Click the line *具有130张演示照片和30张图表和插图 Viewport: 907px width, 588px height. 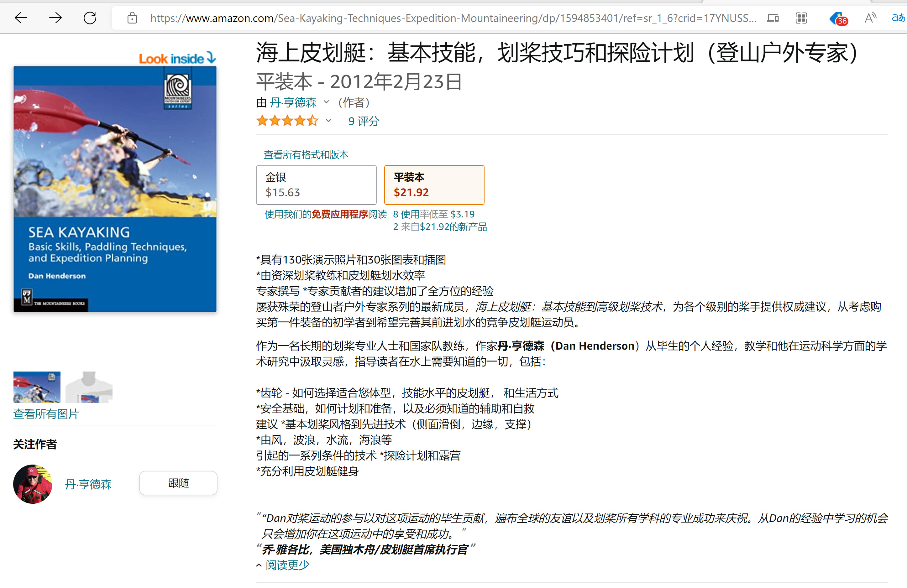[351, 260]
